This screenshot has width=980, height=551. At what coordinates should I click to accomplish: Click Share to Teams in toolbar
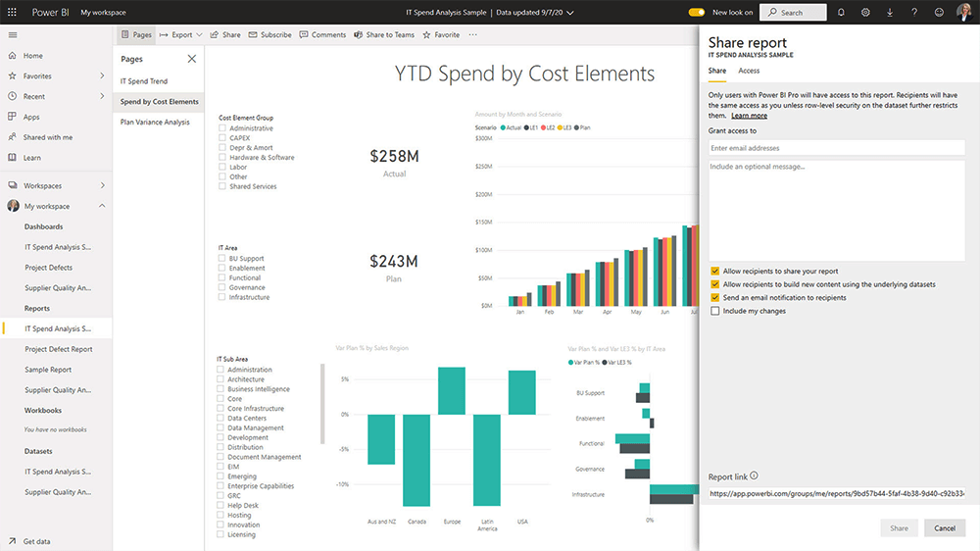pyautogui.click(x=384, y=34)
